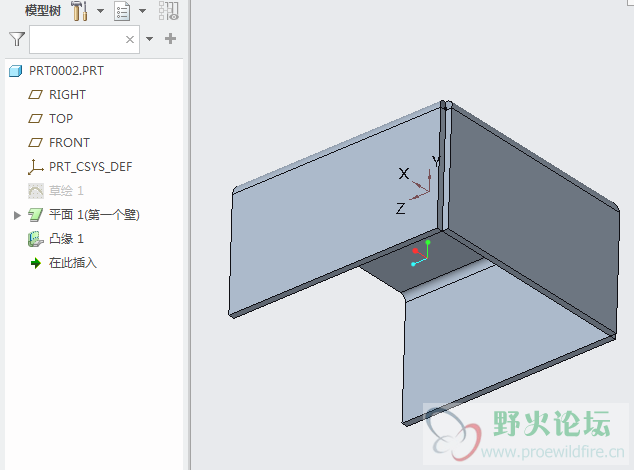
Task: Focus the model tree search field
Action: (x=85, y=39)
